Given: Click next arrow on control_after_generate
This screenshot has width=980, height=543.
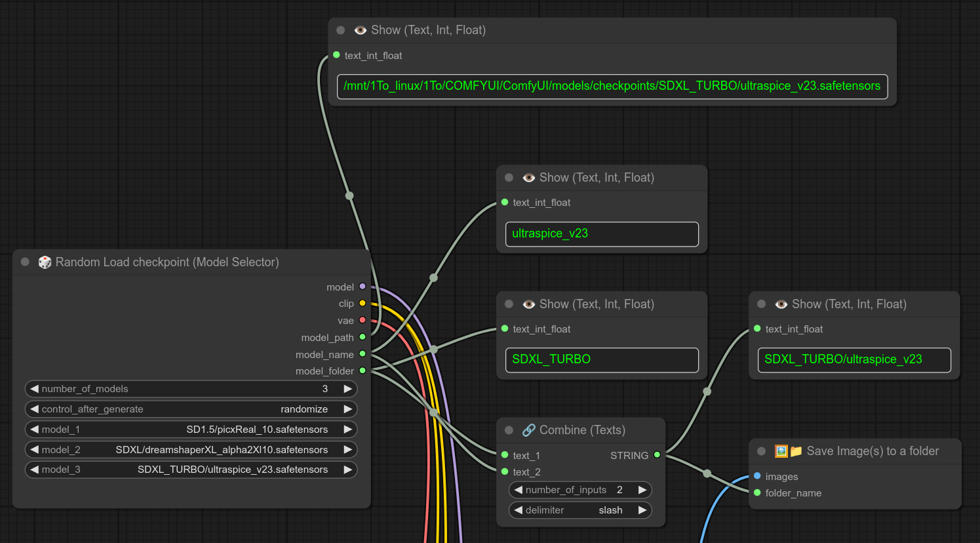Looking at the screenshot, I should (348, 409).
